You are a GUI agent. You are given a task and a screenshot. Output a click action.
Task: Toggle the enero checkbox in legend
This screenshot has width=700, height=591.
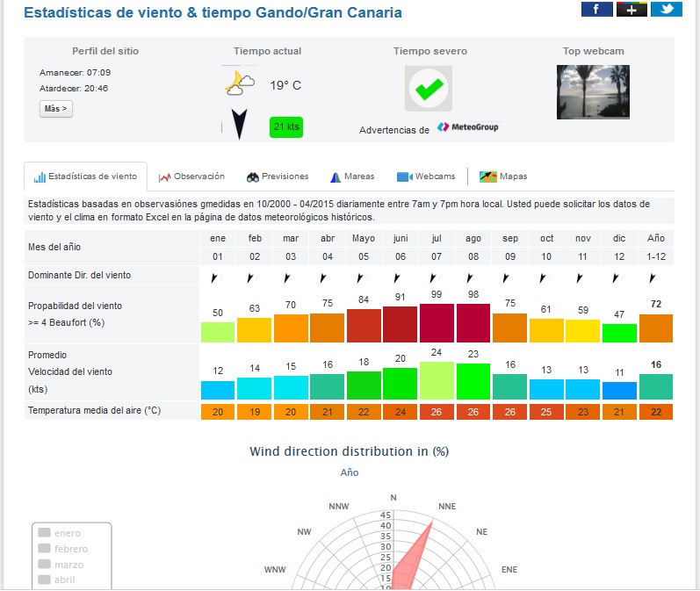44,532
